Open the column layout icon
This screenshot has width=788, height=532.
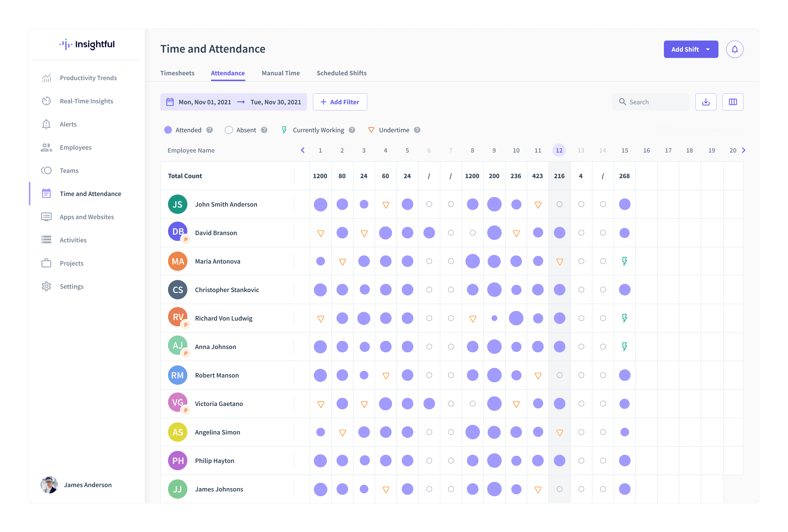point(733,102)
